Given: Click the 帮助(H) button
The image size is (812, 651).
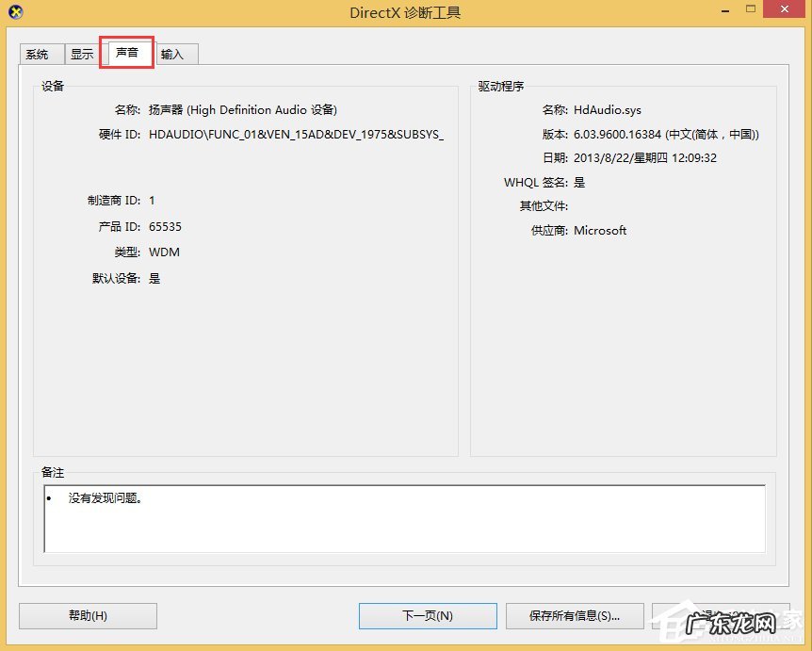Looking at the screenshot, I should point(87,615).
